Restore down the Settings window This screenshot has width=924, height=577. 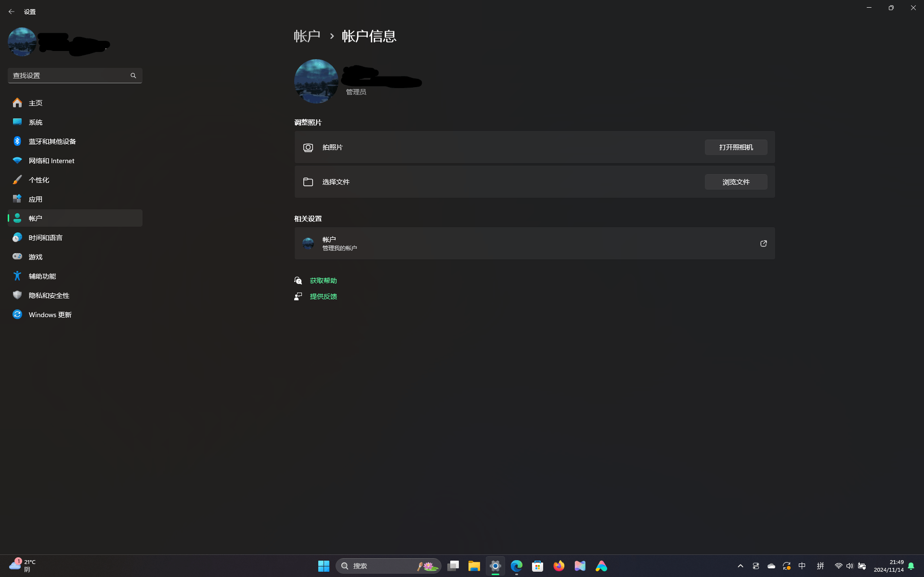tap(891, 8)
